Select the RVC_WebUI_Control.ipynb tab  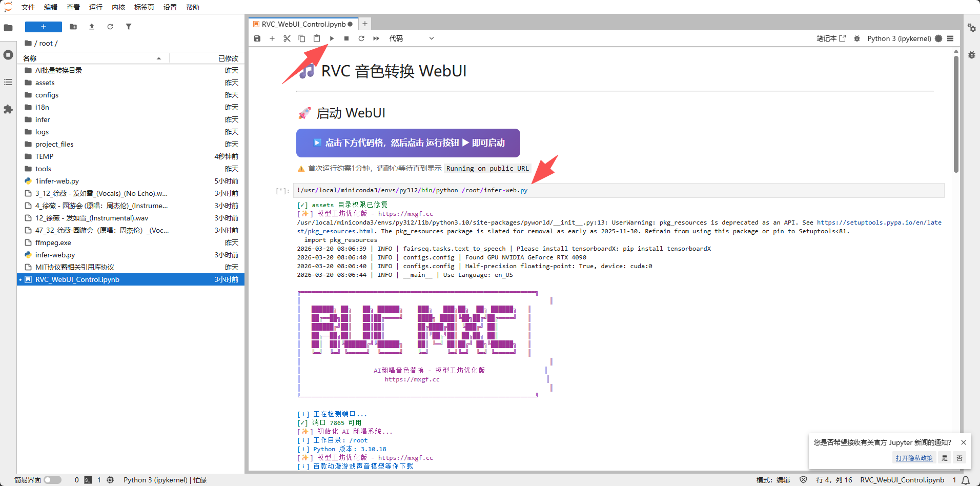point(303,24)
